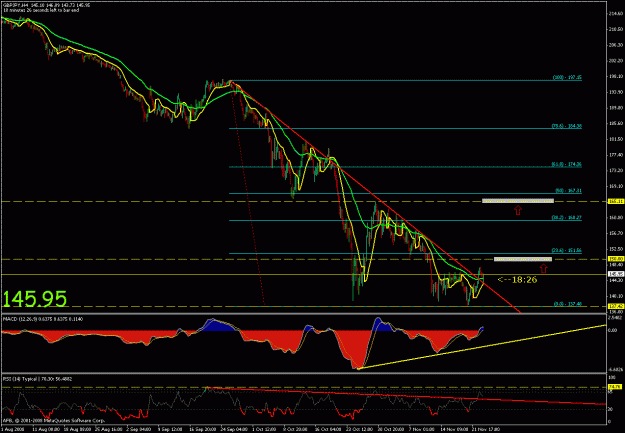Click the '14 Nov 09:00' date label
The height and width of the screenshot is (433, 625).
pos(452,429)
